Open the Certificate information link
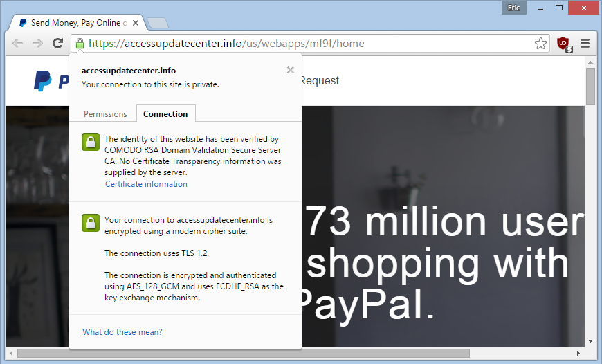 146,184
